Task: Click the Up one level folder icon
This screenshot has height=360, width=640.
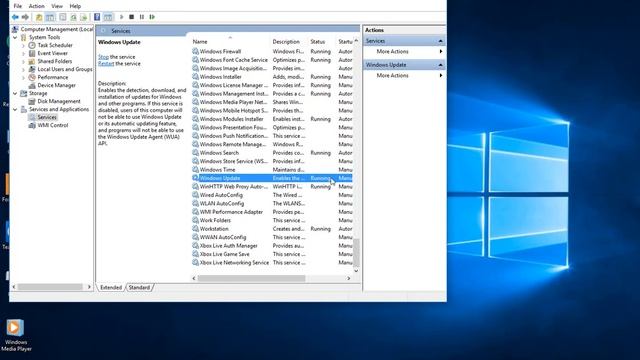Action: pos(39,17)
